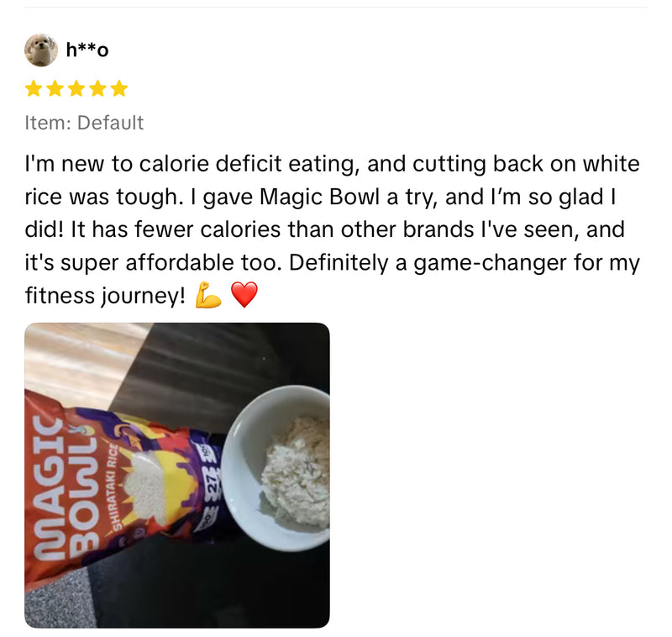The height and width of the screenshot is (637, 672).
Task: Click "Magic Bowl" in the review text
Action: point(320,197)
